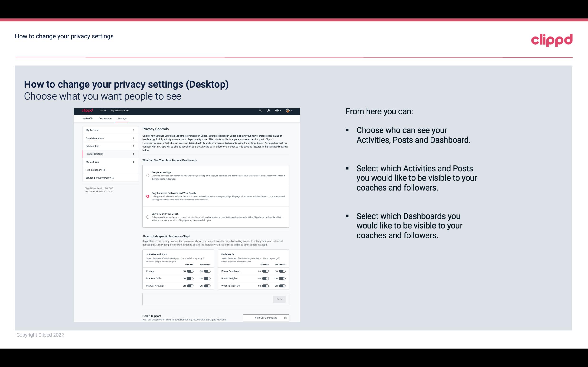The height and width of the screenshot is (367, 588).
Task: Toggle Player Dashboard visibility for Followers
Action: point(282,271)
